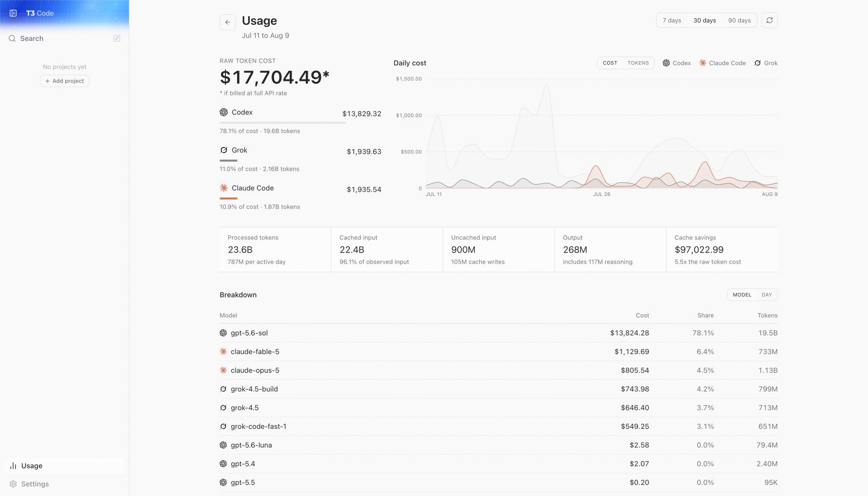Click the icon beside gpt-5.6-sol
Image resolution: width=868 pixels, height=496 pixels.
pyautogui.click(x=223, y=333)
